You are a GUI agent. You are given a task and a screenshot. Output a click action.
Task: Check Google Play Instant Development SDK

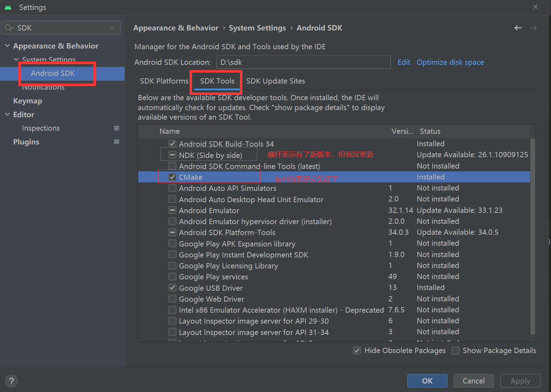[x=172, y=255]
